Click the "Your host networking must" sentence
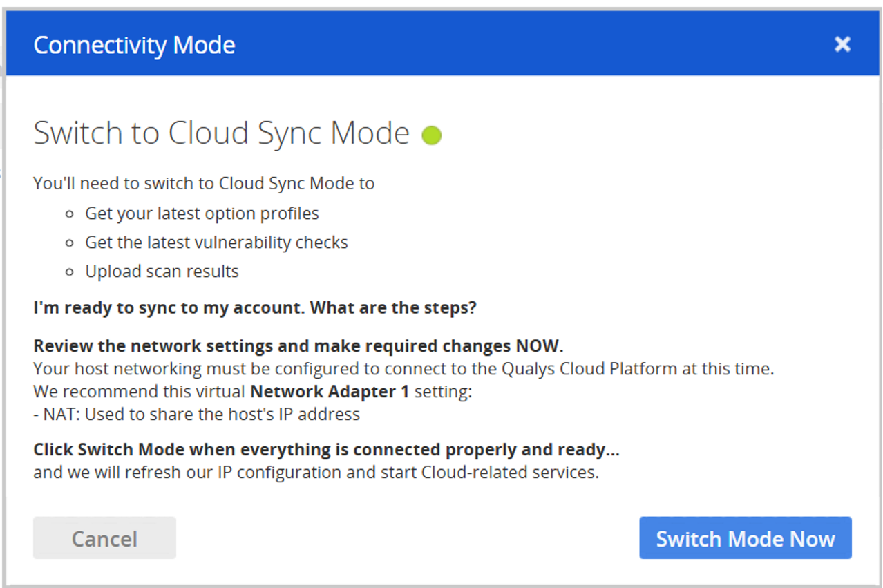This screenshot has height=588, width=883. point(403,369)
